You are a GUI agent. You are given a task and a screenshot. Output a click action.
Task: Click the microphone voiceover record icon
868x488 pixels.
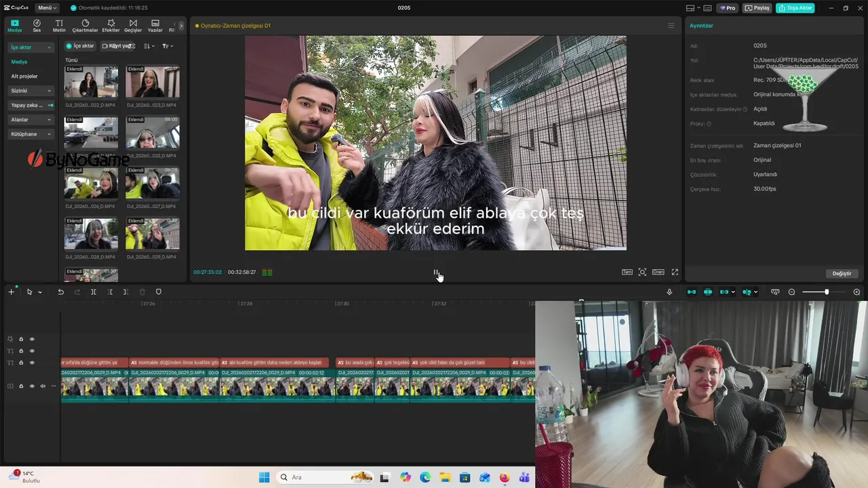(x=669, y=291)
